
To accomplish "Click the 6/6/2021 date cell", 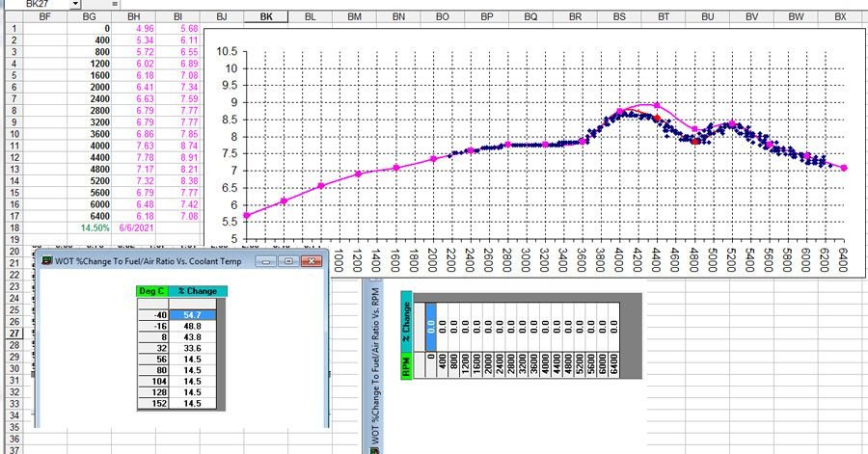I will click(x=135, y=228).
